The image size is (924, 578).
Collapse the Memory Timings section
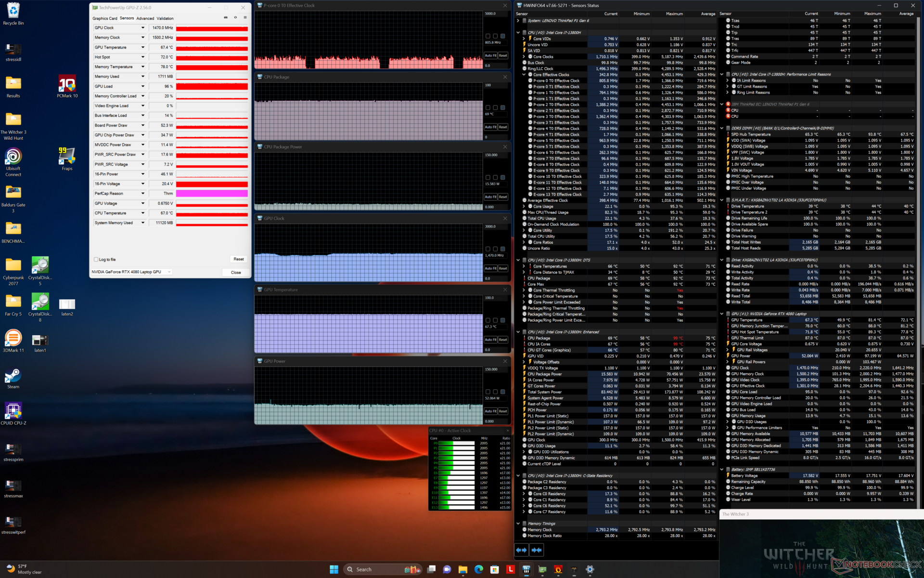pos(518,524)
